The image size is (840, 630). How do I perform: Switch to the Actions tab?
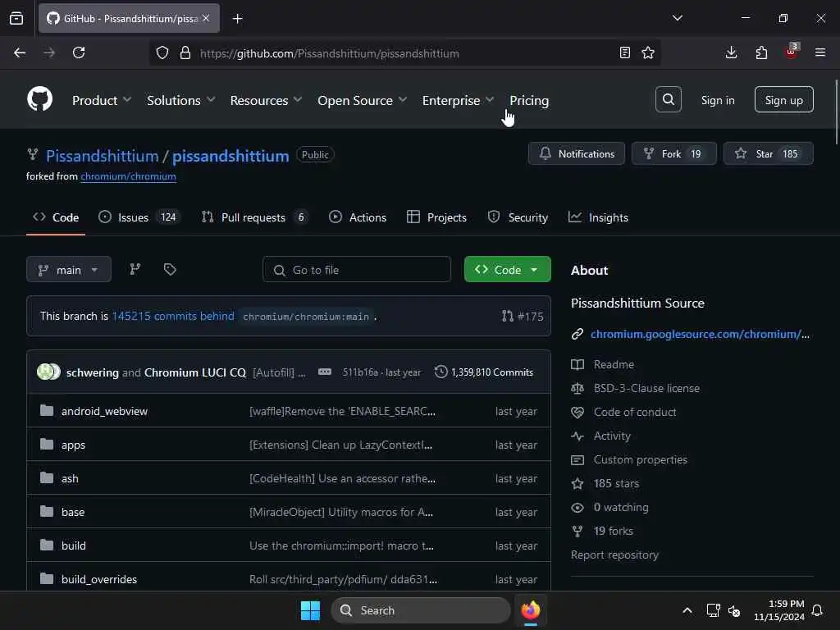pyautogui.click(x=358, y=217)
